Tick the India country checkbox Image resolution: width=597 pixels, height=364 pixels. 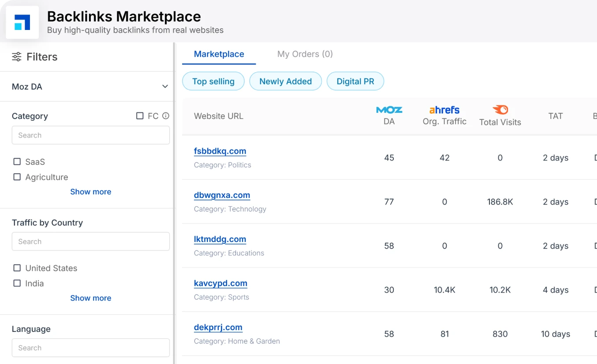tap(17, 283)
